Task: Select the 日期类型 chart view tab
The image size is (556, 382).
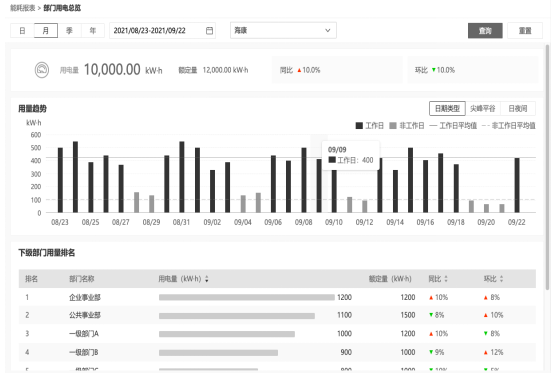Action: coord(447,109)
